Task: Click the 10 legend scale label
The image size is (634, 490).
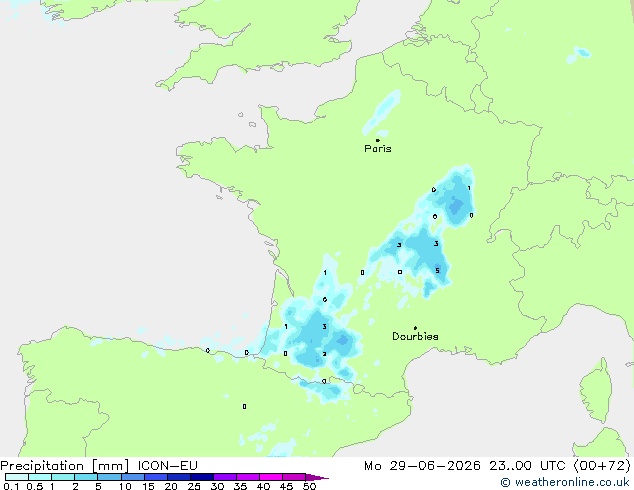Action: pos(125,486)
